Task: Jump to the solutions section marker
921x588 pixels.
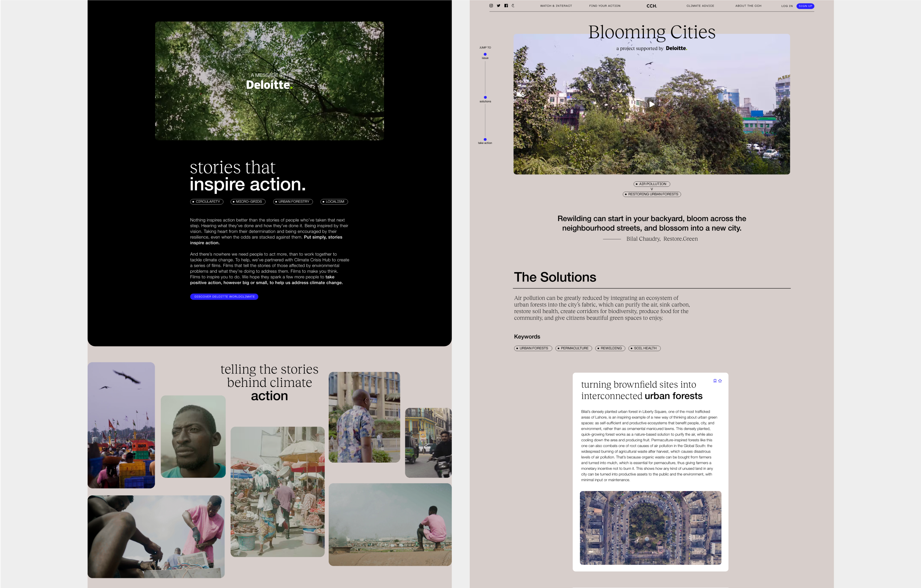Action: pyautogui.click(x=485, y=98)
